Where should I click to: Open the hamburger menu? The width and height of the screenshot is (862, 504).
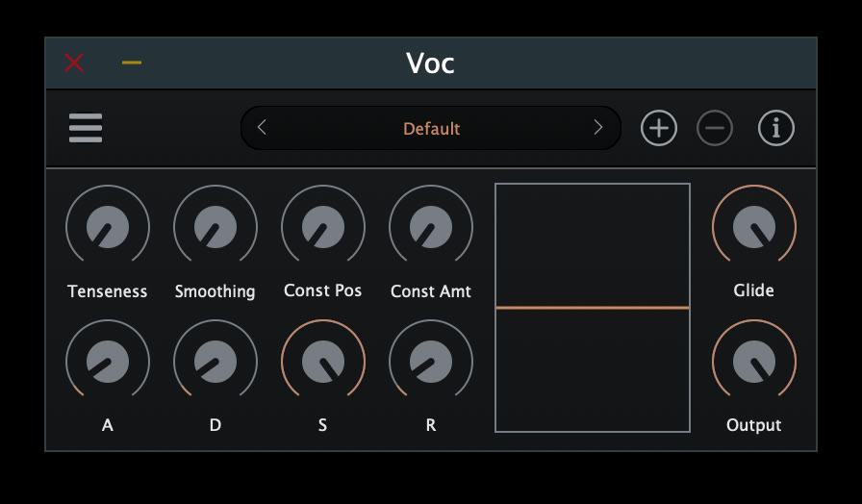[86, 128]
